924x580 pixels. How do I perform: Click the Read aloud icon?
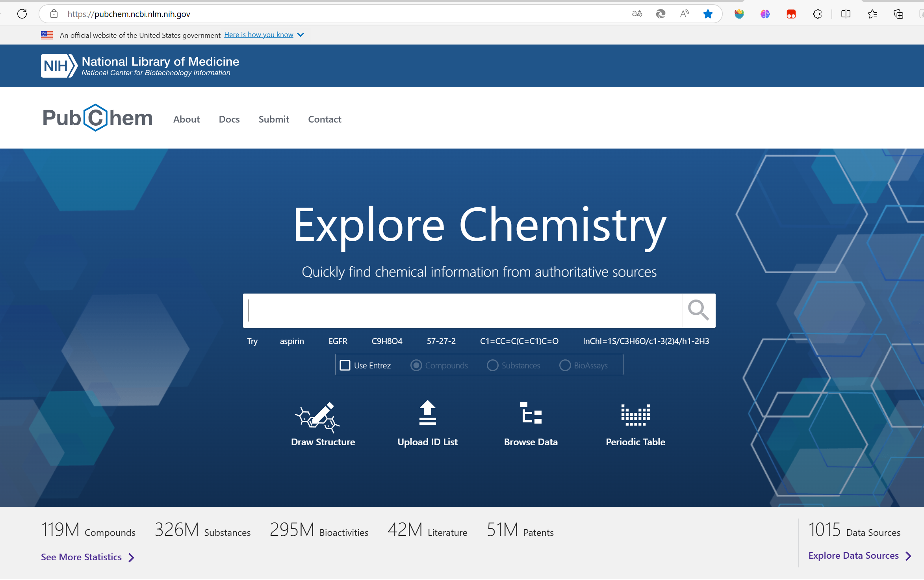(x=685, y=14)
